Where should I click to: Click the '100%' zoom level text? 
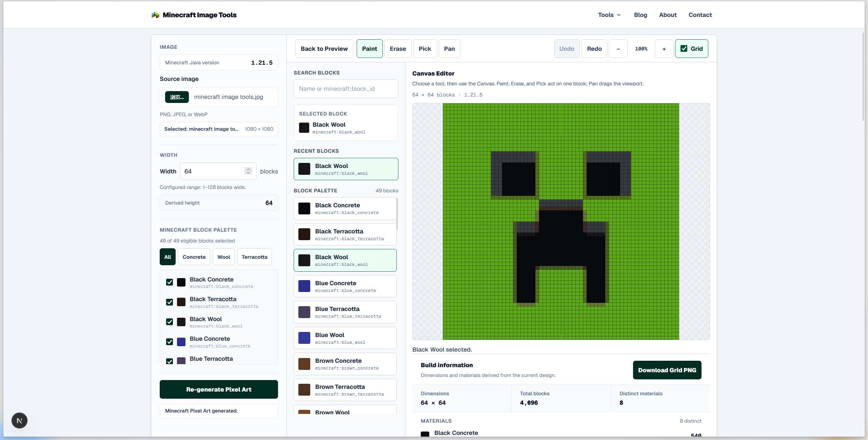click(641, 49)
